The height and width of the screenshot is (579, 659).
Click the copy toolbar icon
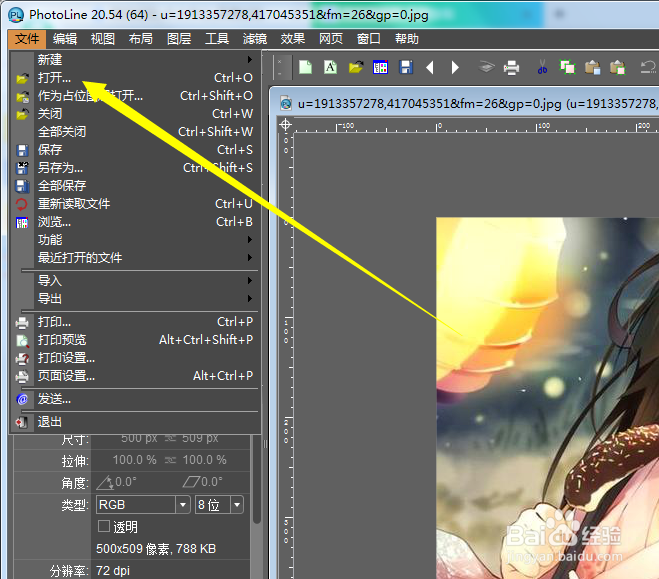click(x=567, y=67)
